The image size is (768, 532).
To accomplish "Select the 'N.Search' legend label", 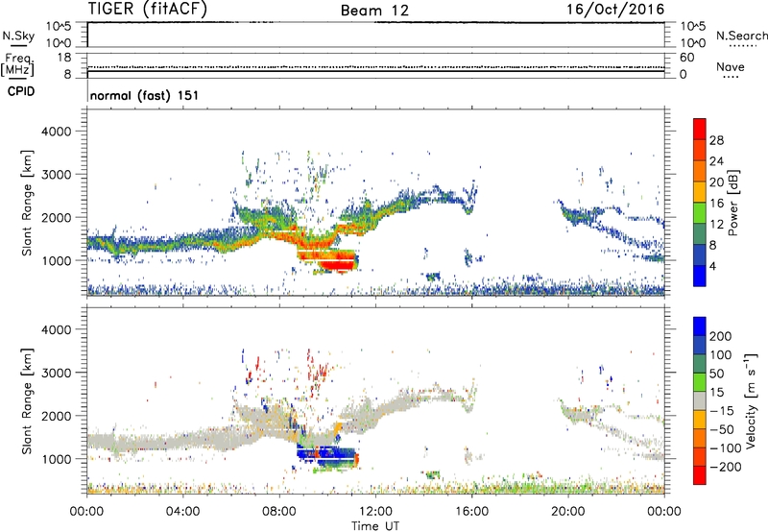I will pyautogui.click(x=742, y=36).
